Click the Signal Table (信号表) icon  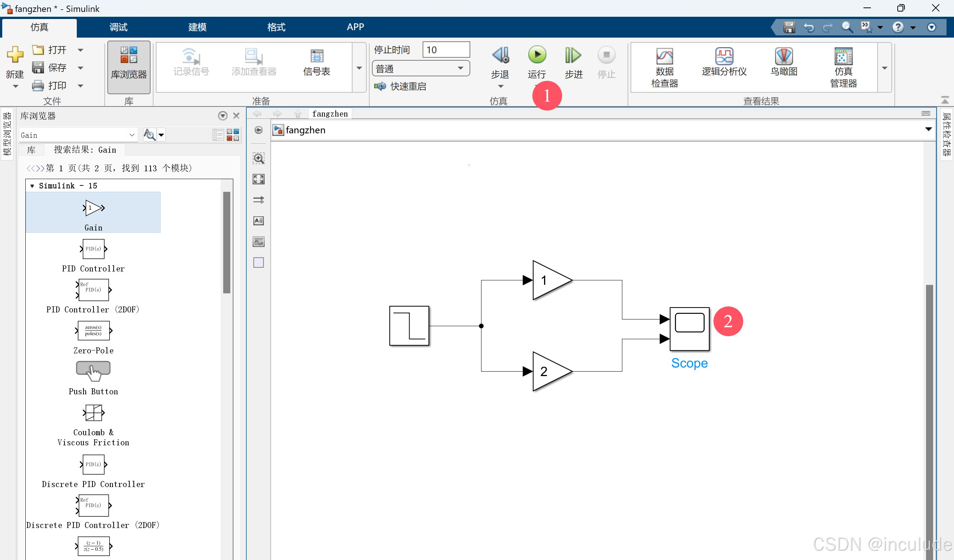[x=316, y=57]
